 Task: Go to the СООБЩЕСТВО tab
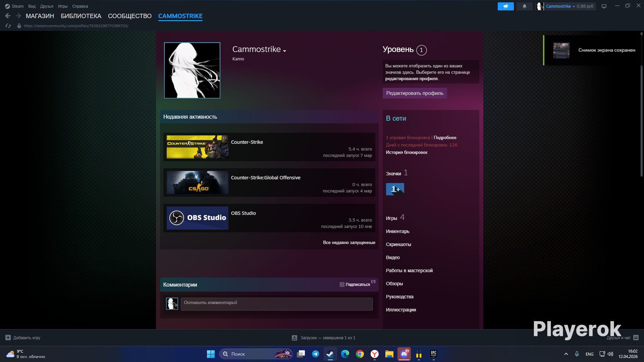[130, 16]
